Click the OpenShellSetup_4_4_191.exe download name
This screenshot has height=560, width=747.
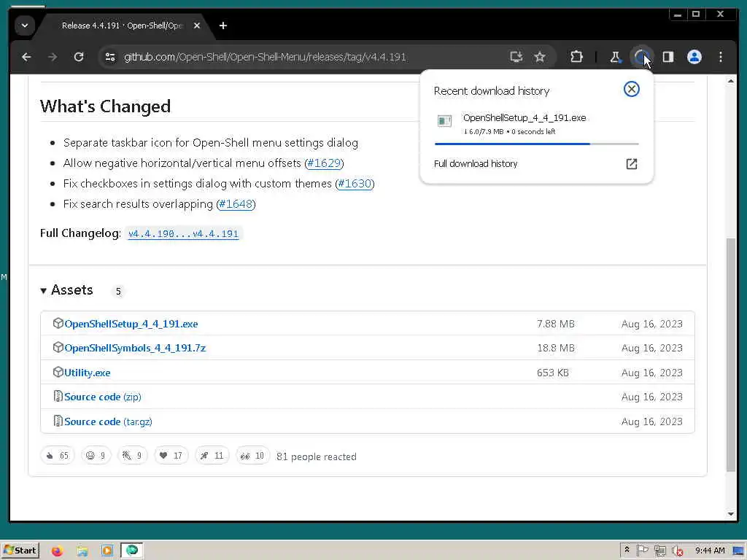click(x=525, y=117)
